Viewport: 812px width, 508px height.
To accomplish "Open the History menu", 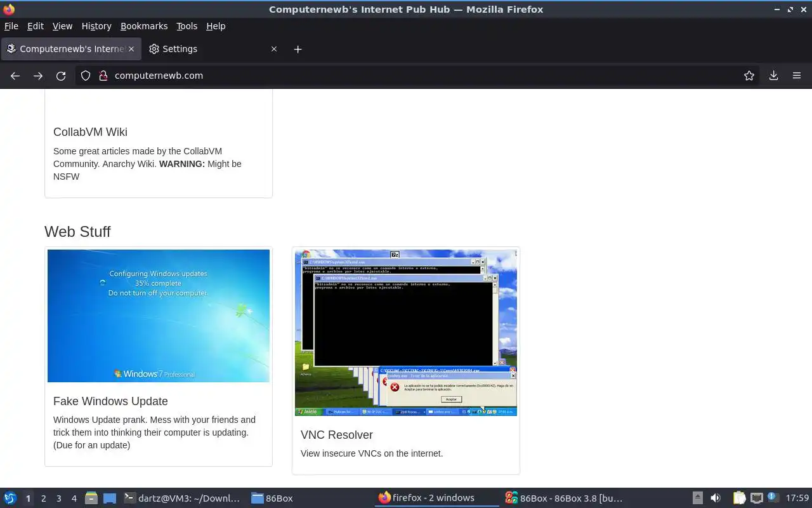I will (x=96, y=26).
